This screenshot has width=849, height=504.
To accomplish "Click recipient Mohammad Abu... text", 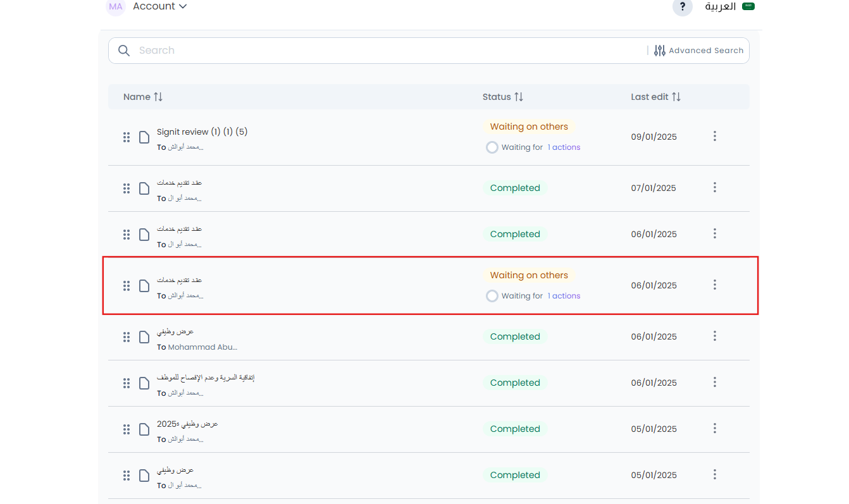I will click(x=202, y=347).
